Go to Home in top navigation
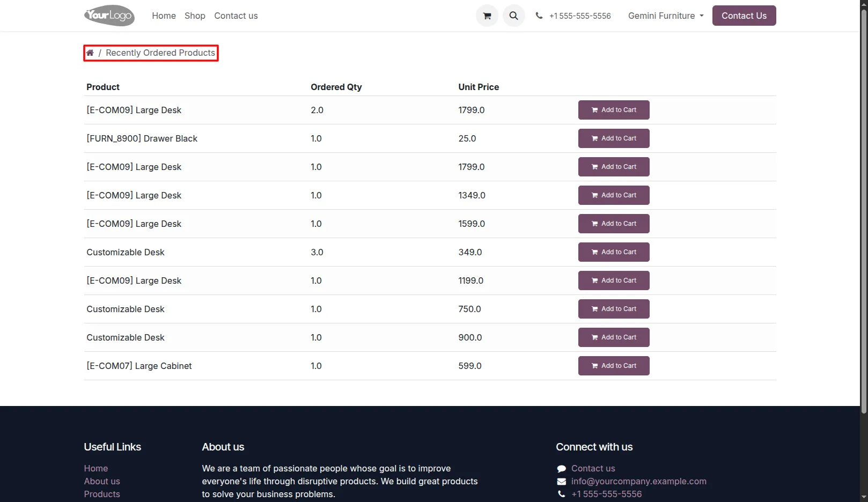868x502 pixels. pyautogui.click(x=164, y=16)
